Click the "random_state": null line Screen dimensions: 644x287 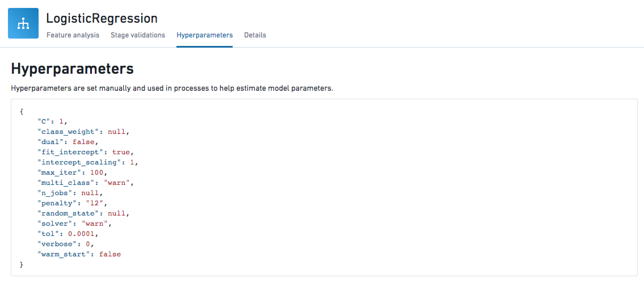tap(83, 214)
